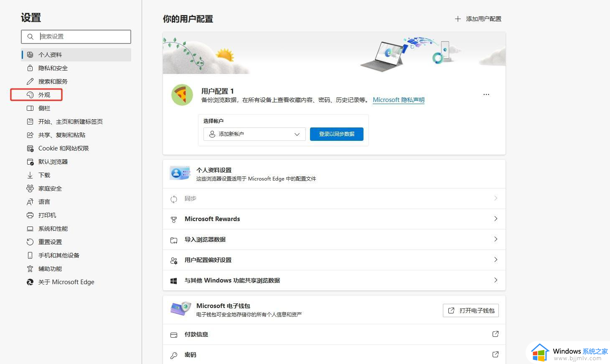The image size is (610, 364).
Task: Click the phone icon for 手机和其他设备
Action: pyautogui.click(x=30, y=255)
